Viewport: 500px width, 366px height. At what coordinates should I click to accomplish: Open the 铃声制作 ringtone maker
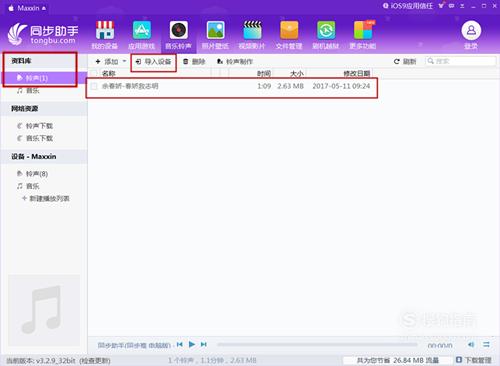(235, 61)
